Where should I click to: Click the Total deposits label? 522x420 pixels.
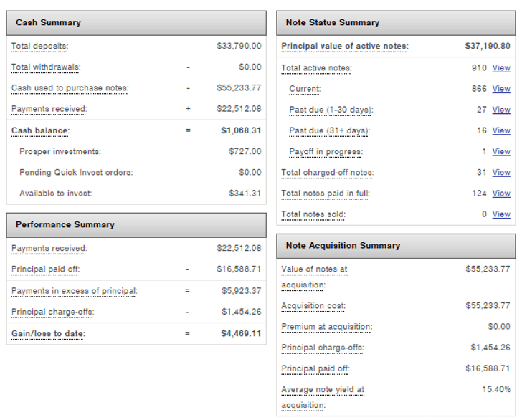(39, 46)
